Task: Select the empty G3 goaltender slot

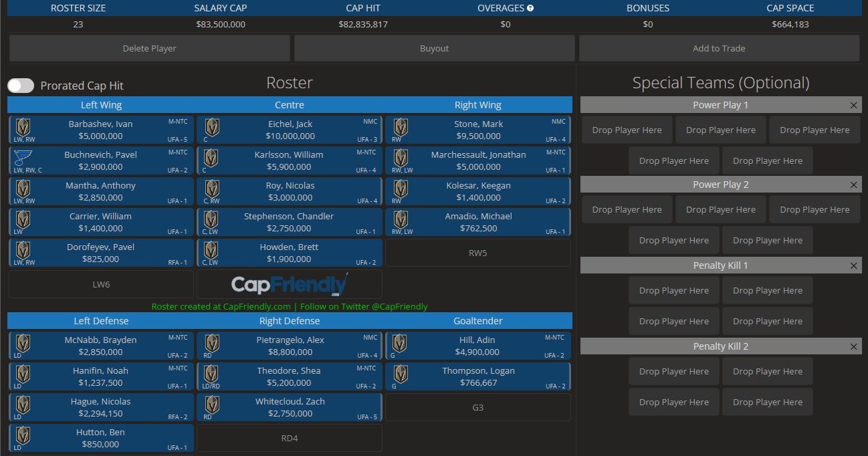Action: click(478, 407)
